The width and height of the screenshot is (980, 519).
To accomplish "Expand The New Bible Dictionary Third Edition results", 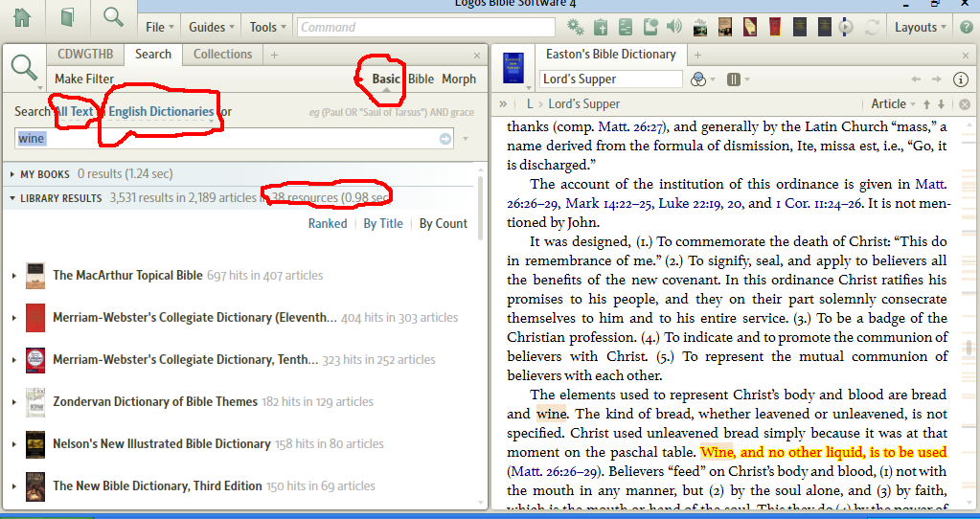I will (13, 486).
